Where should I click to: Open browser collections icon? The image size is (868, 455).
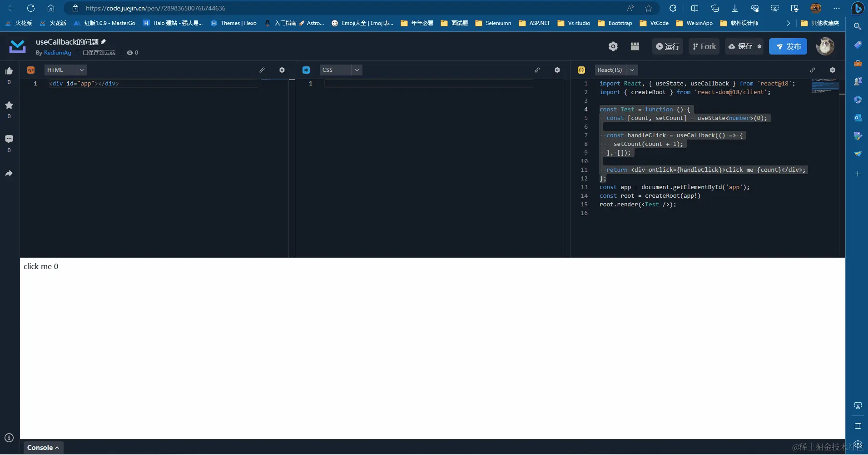click(x=715, y=8)
